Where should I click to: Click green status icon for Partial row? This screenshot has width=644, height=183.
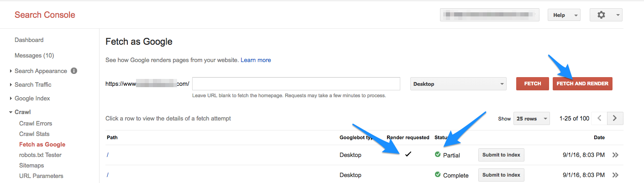[x=438, y=155]
